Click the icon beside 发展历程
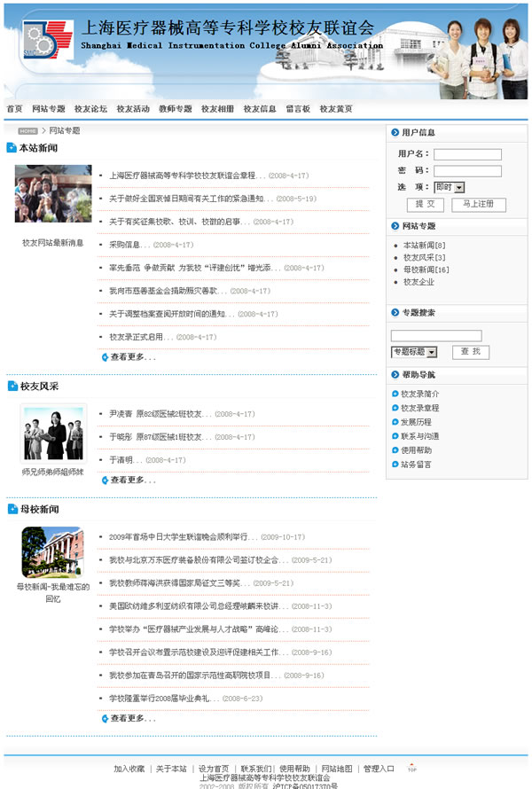 pyautogui.click(x=395, y=422)
